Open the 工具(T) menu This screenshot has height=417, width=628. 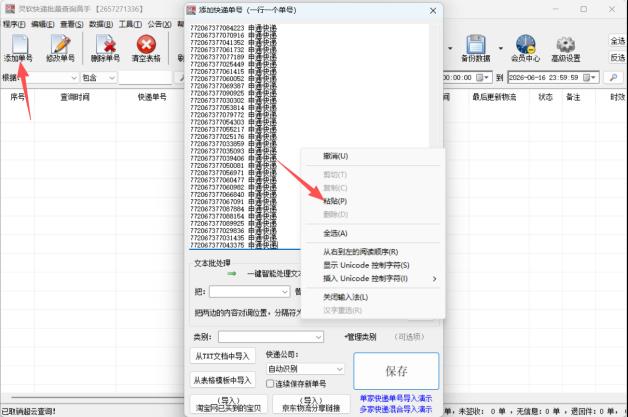pos(131,24)
